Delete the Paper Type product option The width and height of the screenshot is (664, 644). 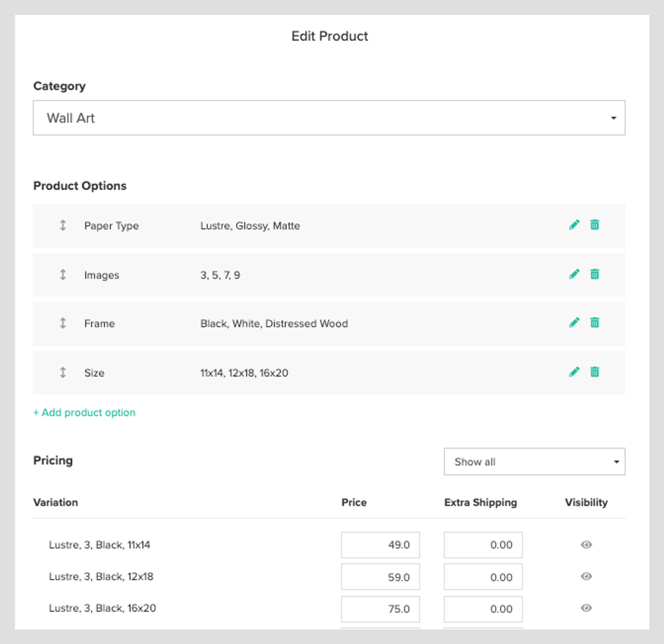click(595, 225)
